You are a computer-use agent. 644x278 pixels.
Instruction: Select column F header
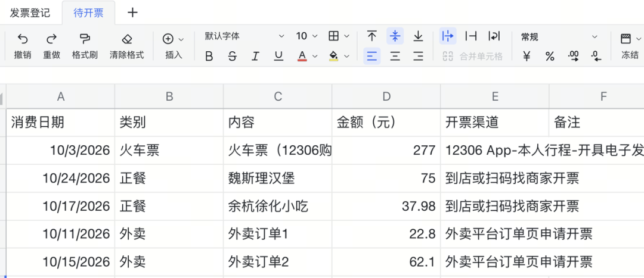(x=597, y=96)
